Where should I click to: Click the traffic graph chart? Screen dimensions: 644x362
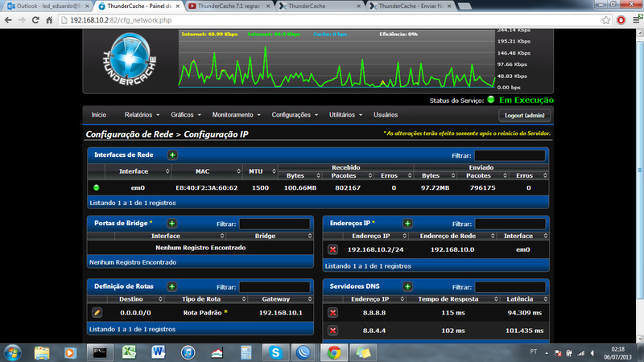[336, 60]
